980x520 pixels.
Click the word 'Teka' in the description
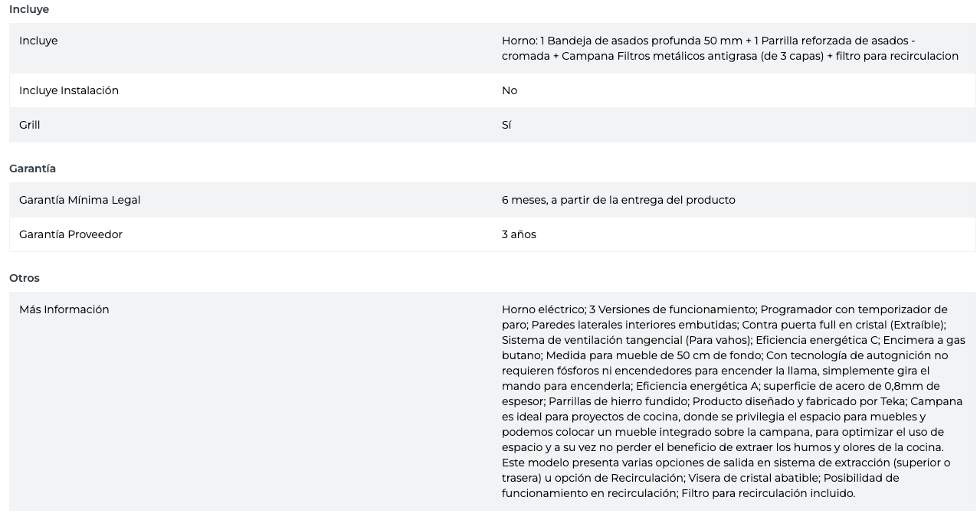pyautogui.click(x=892, y=401)
